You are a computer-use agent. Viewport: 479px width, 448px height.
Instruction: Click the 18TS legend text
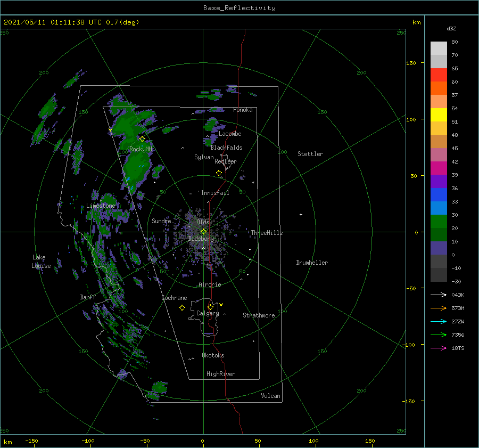click(x=458, y=348)
